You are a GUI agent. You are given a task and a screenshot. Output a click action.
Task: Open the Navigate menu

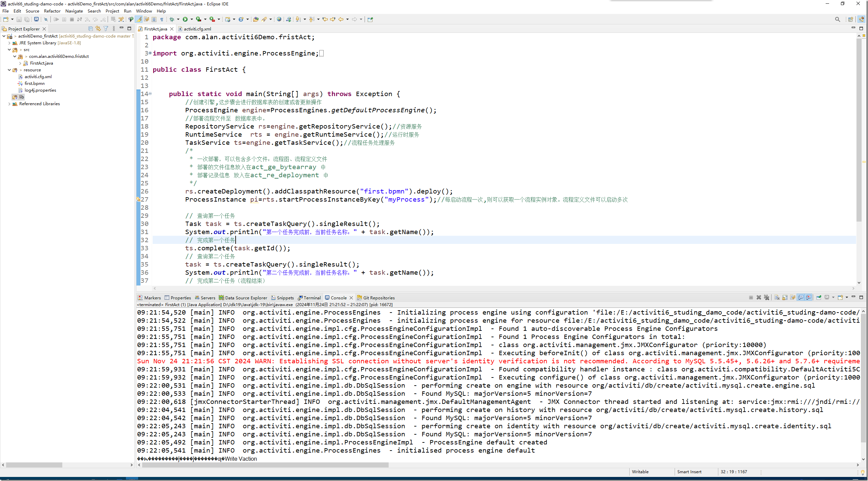pos(74,11)
